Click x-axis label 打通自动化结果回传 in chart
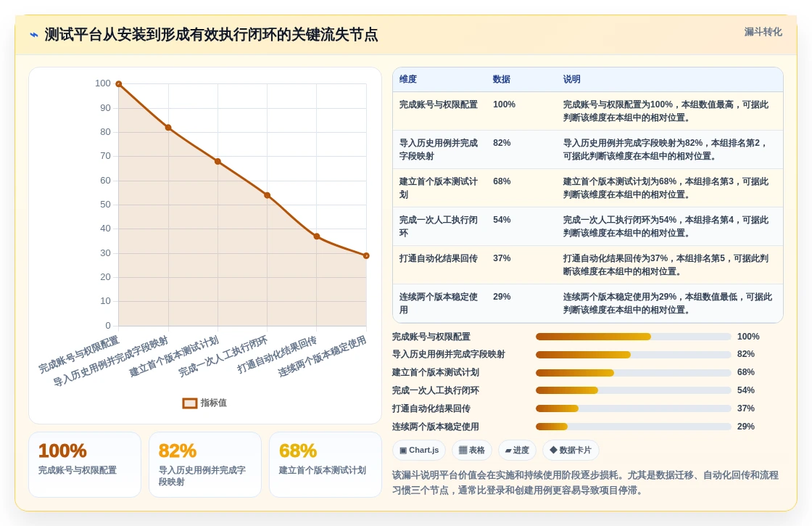Viewport: 812px width, 526px height. coord(276,355)
